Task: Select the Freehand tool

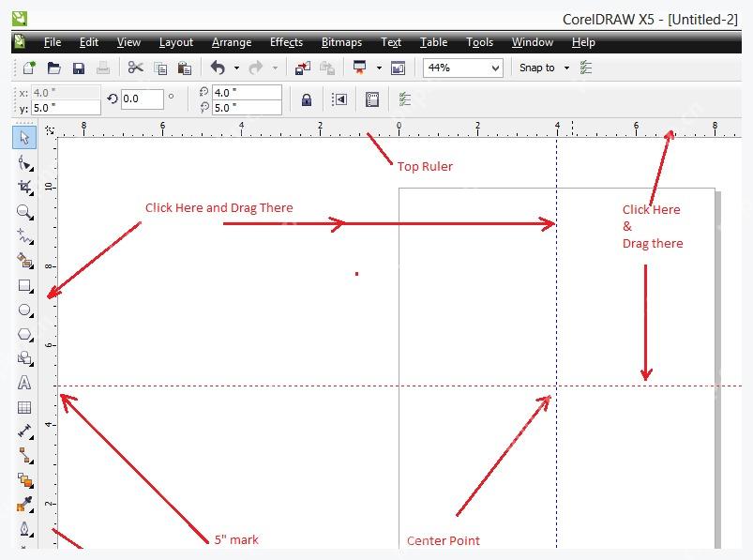Action: 24,235
